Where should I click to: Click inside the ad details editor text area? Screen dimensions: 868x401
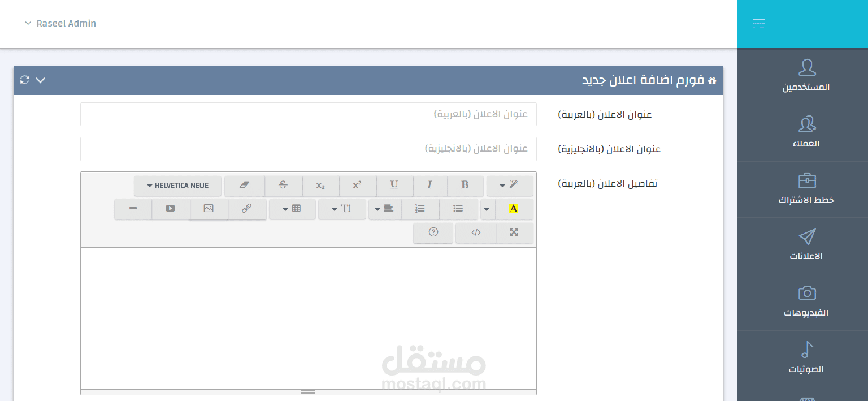tap(309, 318)
